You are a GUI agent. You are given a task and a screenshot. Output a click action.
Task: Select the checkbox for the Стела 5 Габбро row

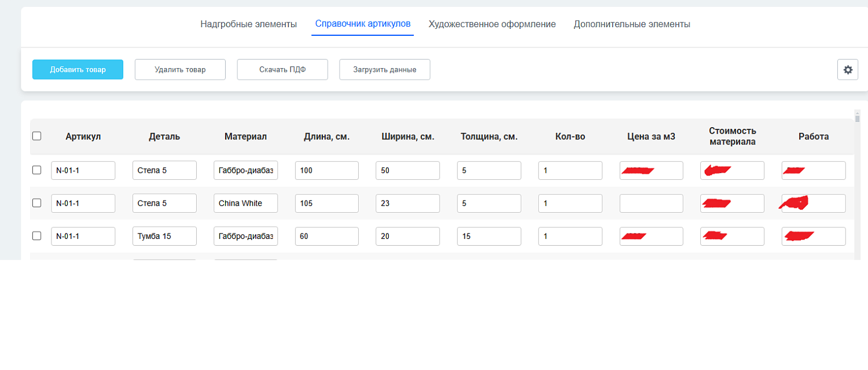(36, 170)
